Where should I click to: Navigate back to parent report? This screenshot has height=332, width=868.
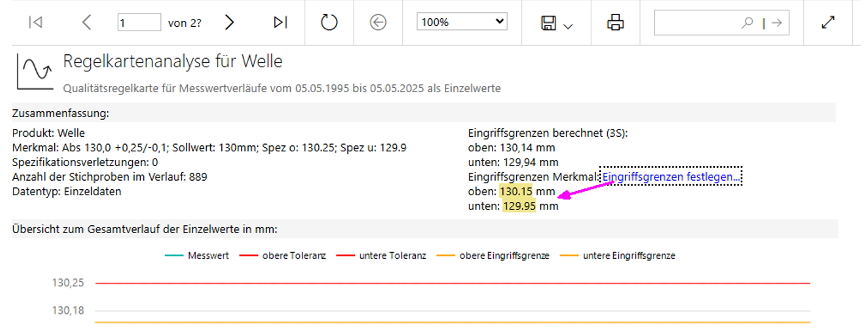[378, 23]
